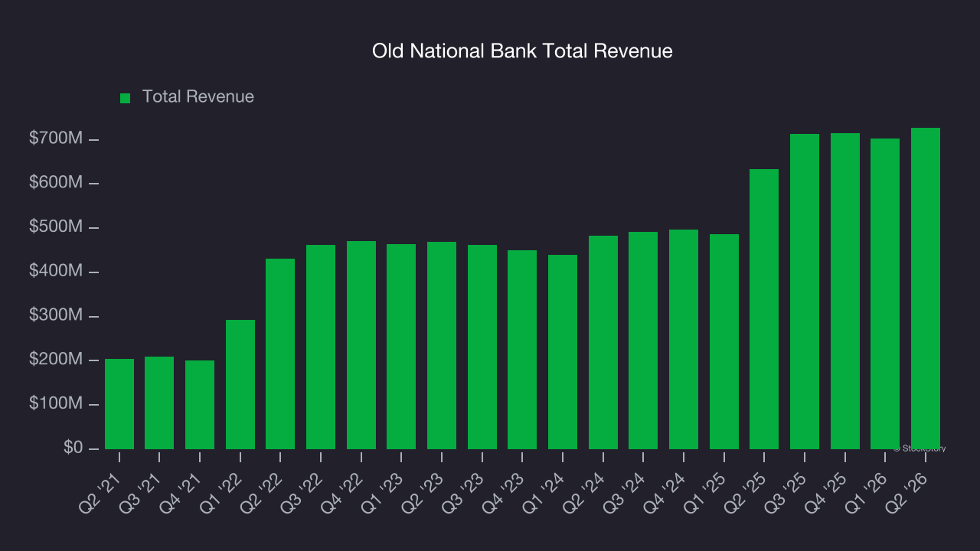Select the Q1 '23 bar
The width and height of the screenshot is (980, 551).
(401, 347)
